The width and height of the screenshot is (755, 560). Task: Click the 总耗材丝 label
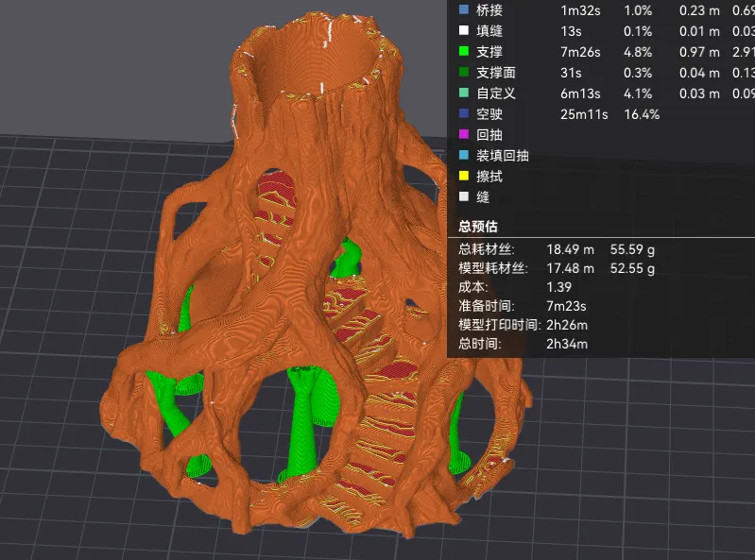487,249
